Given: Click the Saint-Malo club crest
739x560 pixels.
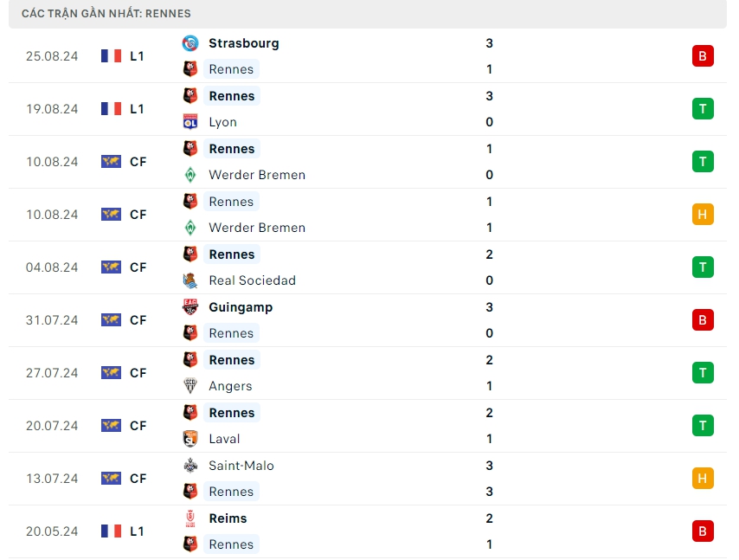Looking at the screenshot, I should coord(190,466).
